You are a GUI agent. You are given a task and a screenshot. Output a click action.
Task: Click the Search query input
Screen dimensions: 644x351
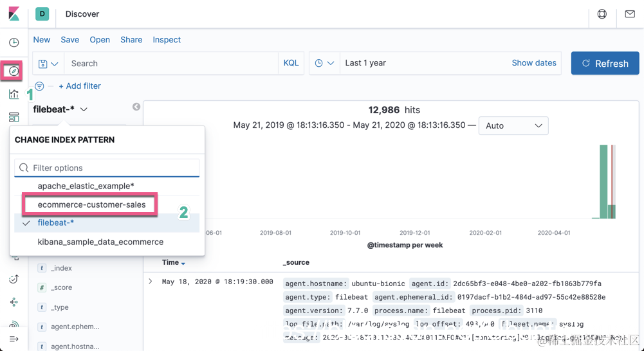click(171, 63)
